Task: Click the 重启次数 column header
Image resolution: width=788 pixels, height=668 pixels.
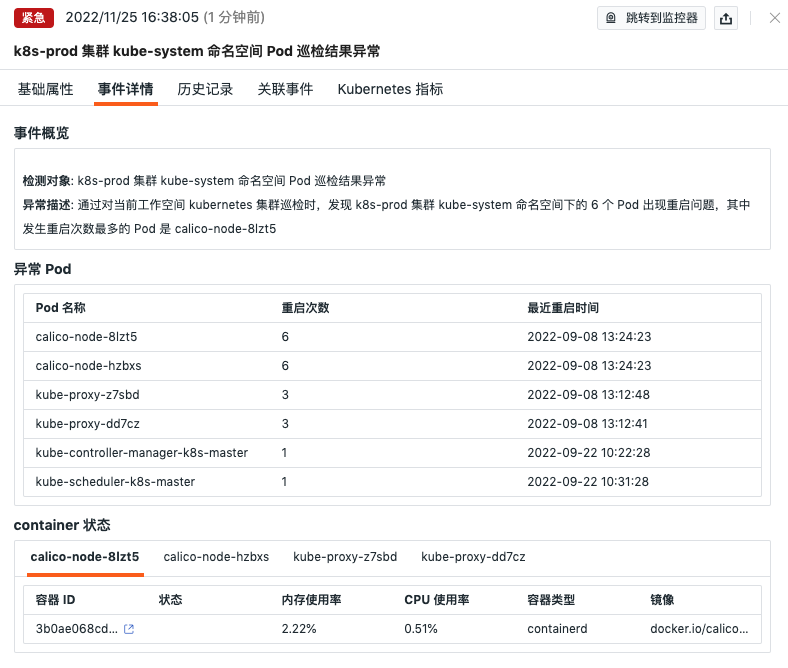Action: [x=305, y=308]
